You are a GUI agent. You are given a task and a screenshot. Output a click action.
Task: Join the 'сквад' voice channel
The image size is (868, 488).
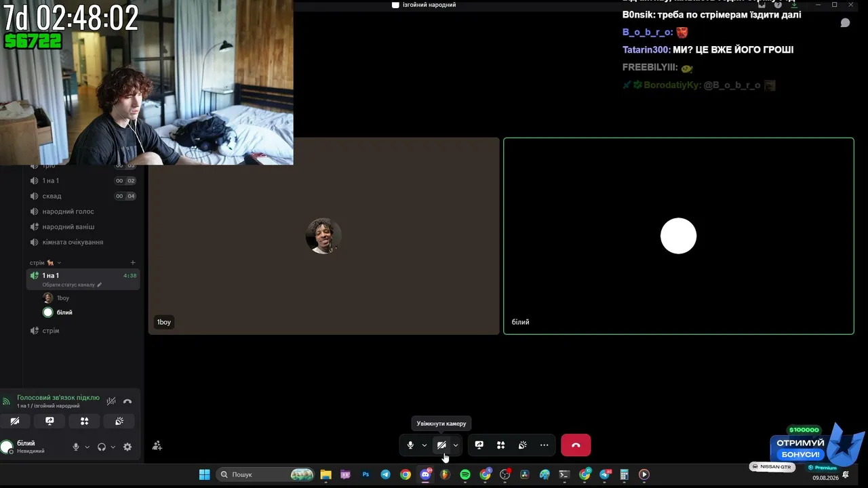tap(83, 196)
